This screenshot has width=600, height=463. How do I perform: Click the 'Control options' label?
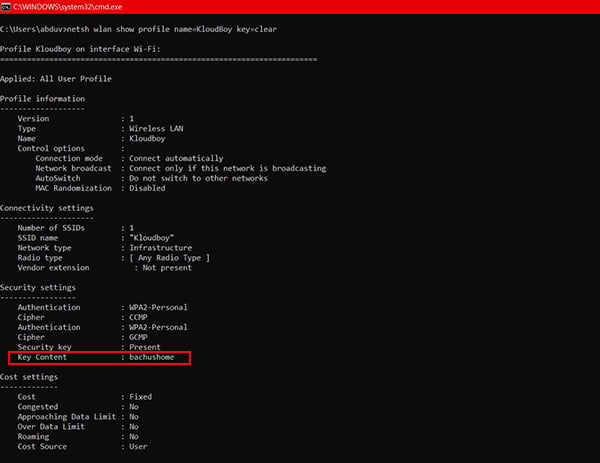point(51,148)
